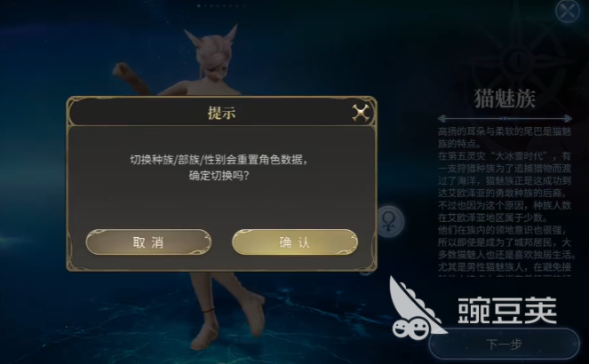Click the 猫魅族 race title
The image size is (589, 364).
(x=505, y=99)
